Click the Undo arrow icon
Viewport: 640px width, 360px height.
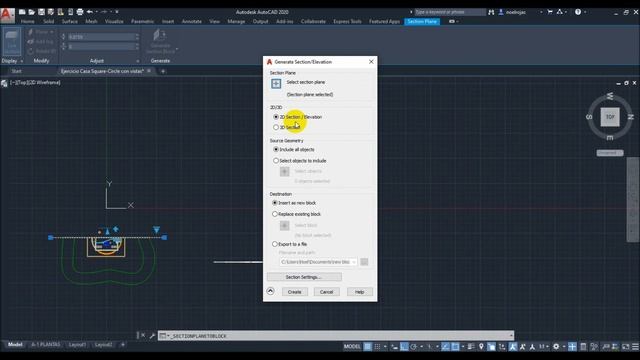(x=89, y=12)
